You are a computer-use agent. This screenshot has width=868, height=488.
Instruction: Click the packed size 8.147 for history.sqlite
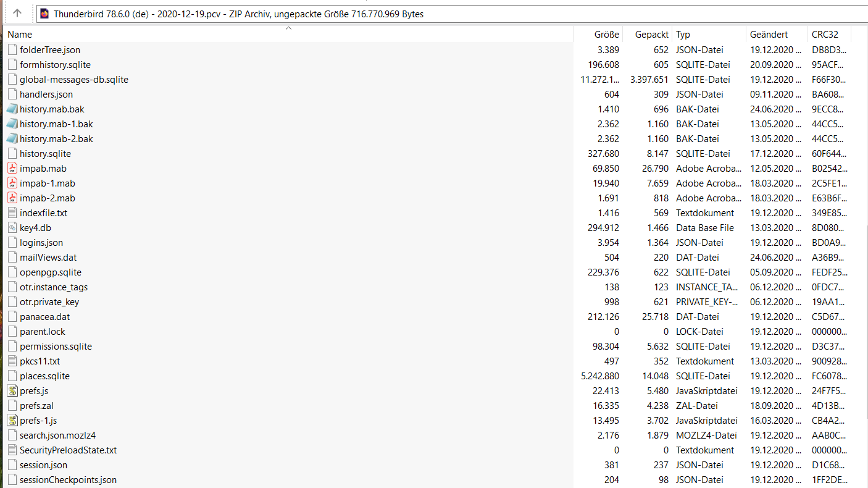pyautogui.click(x=657, y=154)
